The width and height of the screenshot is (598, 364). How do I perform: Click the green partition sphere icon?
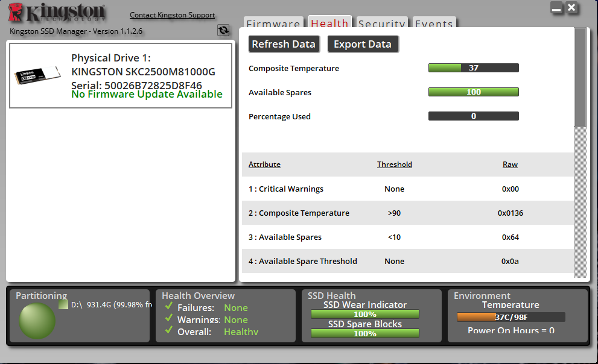point(37,321)
